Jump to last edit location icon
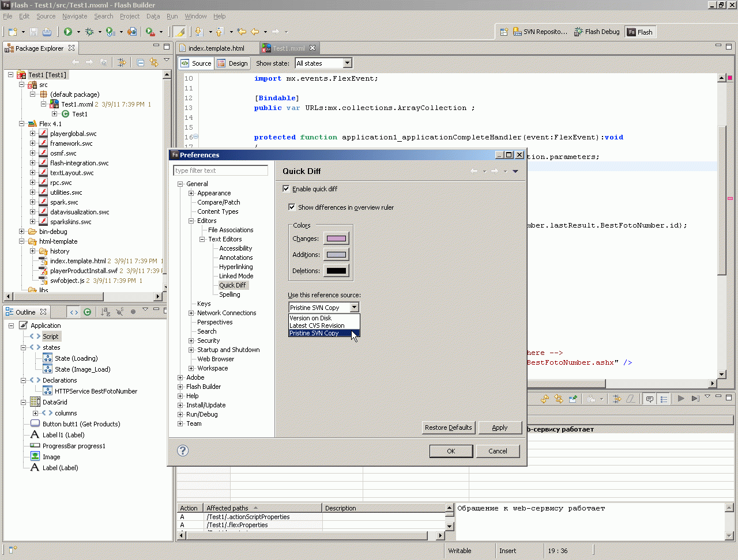Image resolution: width=738 pixels, height=560 pixels. (242, 32)
